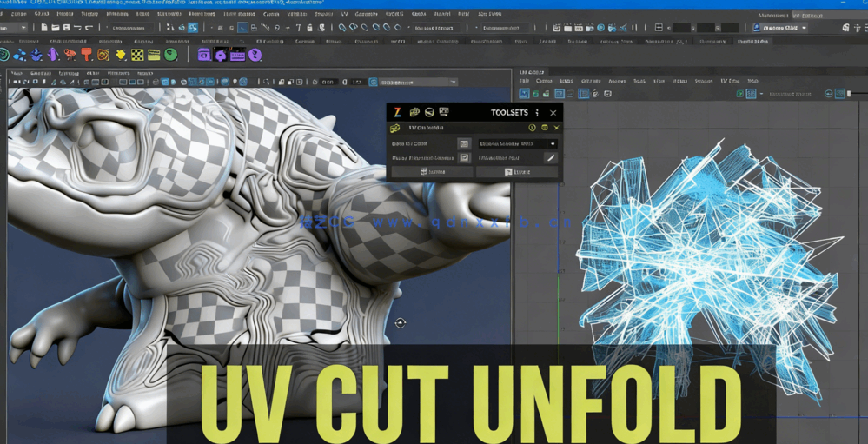Expand the small arrow beside UV editor grid icon

[x=762, y=94]
